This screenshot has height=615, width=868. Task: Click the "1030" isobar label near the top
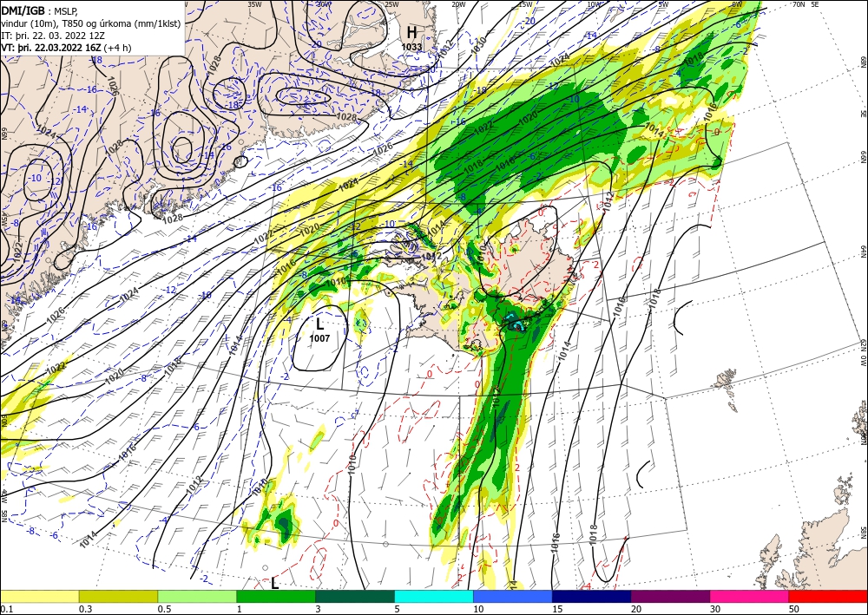pyautogui.click(x=478, y=46)
